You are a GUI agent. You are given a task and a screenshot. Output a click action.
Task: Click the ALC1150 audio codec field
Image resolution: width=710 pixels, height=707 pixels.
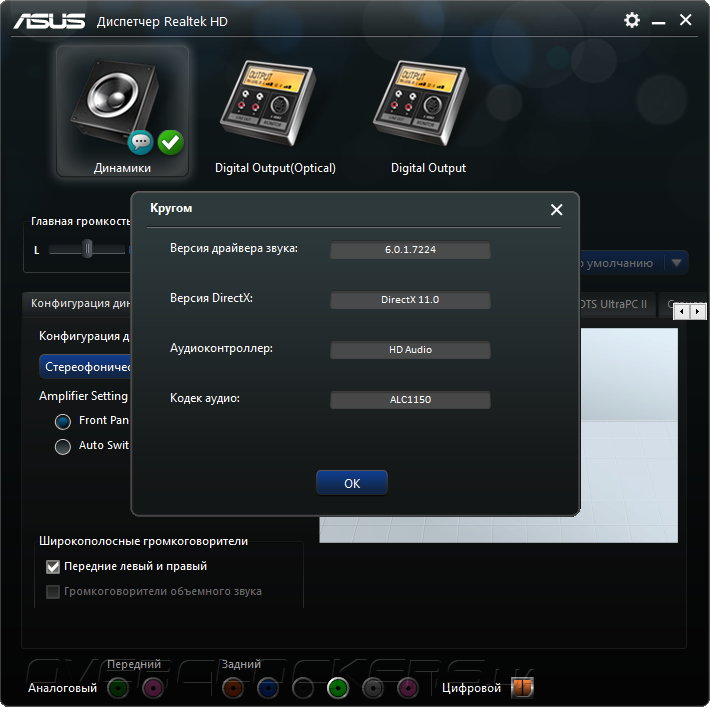tap(410, 400)
